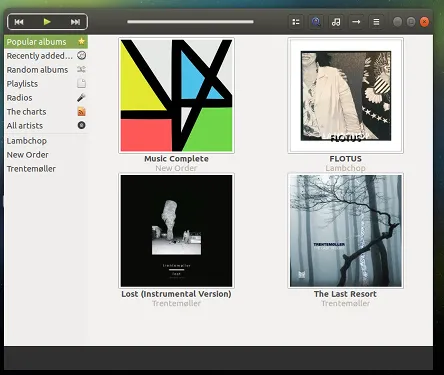Click the clock icon beside Recently added
The image size is (444, 375).
(x=81, y=55)
